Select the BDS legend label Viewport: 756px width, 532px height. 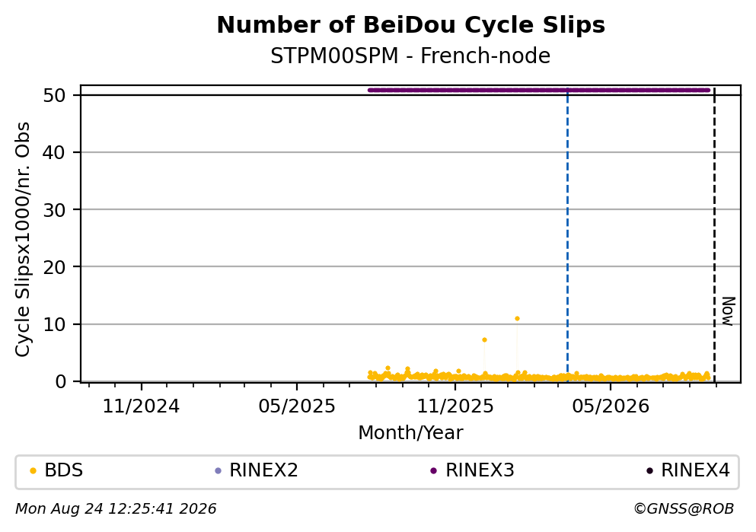tap(64, 470)
